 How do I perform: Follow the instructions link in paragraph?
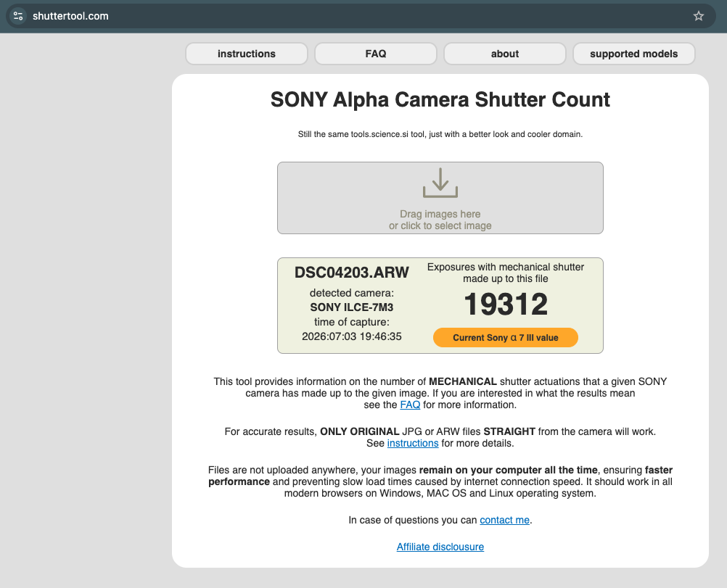coord(413,443)
